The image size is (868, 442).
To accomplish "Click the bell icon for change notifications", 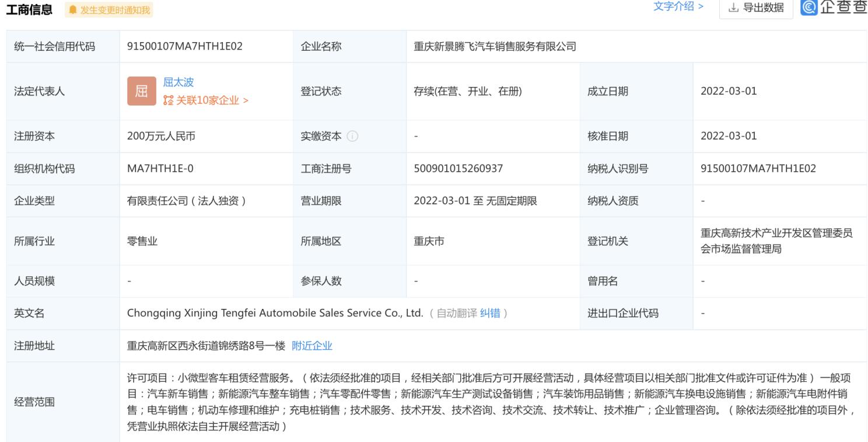I will tap(73, 10).
